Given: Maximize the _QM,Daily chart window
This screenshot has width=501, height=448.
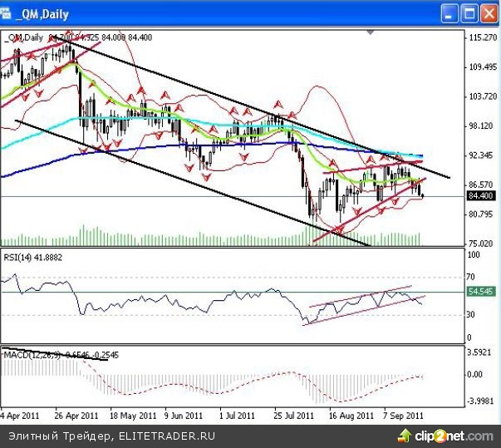Looking at the screenshot, I should [469, 13].
